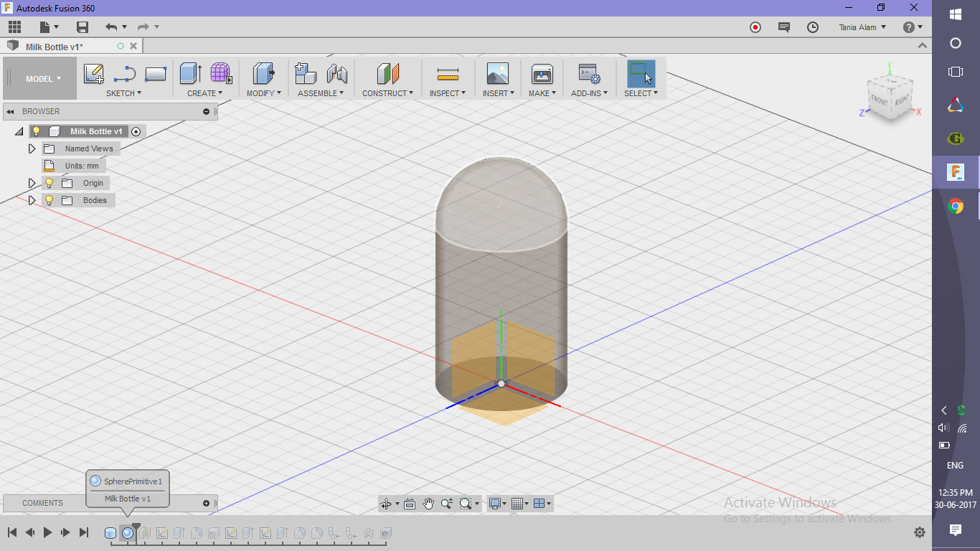The height and width of the screenshot is (551, 980).
Task: Open Tania Alam account dropdown
Action: point(862,27)
